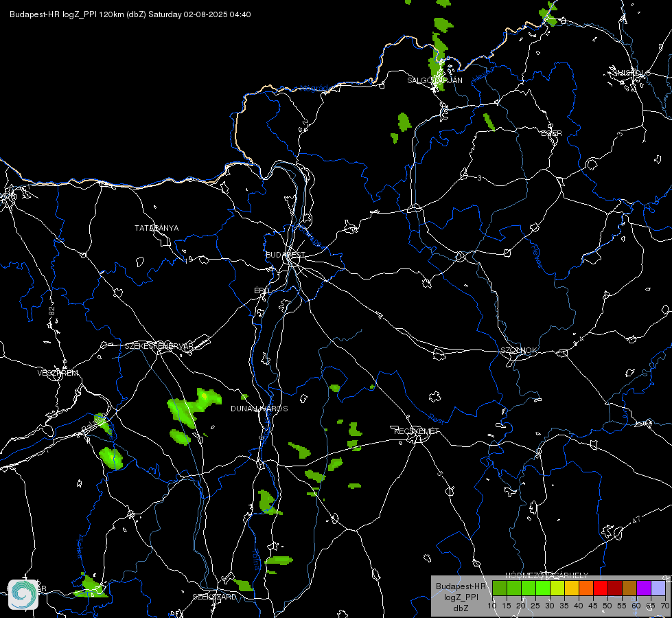Image resolution: width=672 pixels, height=618 pixels.
Task: Click the 'logZ_PPI' legend text
Action: [x=461, y=597]
